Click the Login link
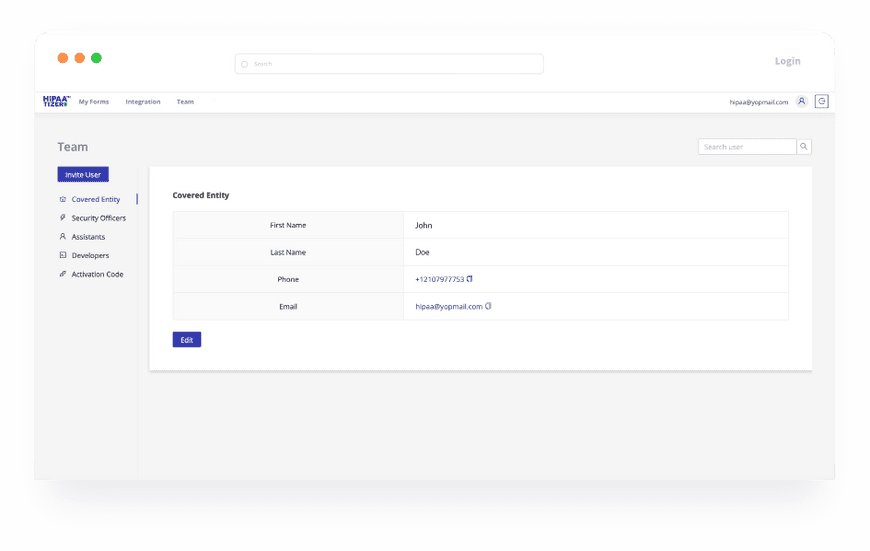Image resolution: width=870 pixels, height=551 pixels. point(787,61)
